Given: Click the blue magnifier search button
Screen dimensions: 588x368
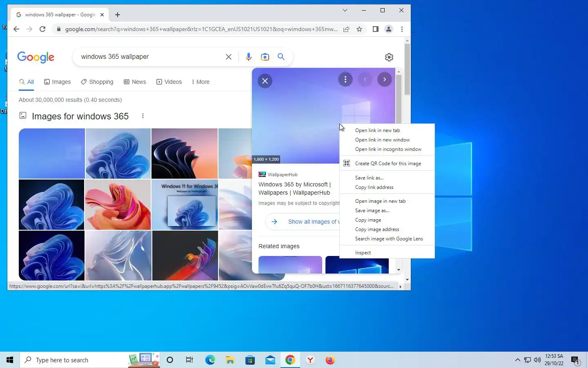Looking at the screenshot, I should 281,57.
